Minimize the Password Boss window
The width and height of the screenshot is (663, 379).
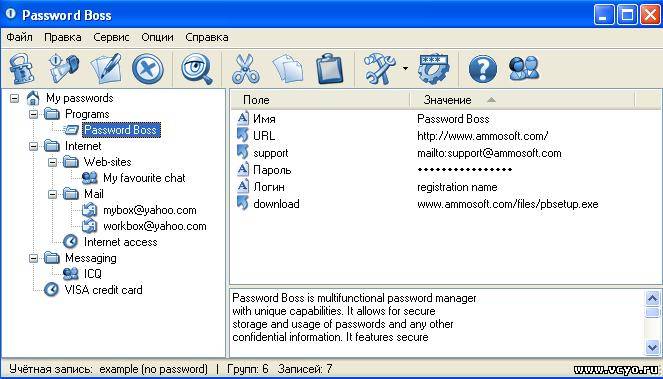pos(604,16)
